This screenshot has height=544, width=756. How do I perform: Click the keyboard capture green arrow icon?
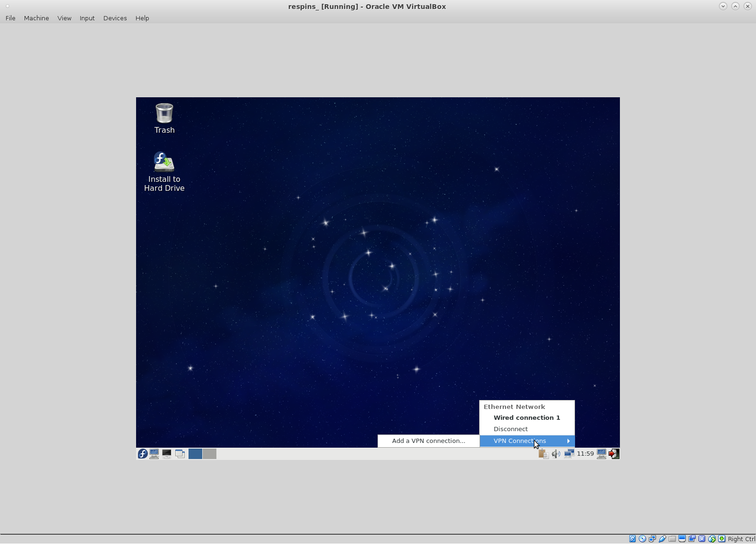[722, 539]
